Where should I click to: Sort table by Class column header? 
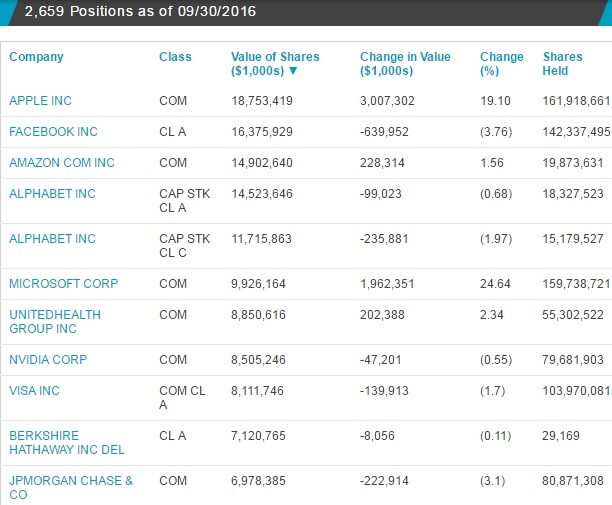pos(175,57)
